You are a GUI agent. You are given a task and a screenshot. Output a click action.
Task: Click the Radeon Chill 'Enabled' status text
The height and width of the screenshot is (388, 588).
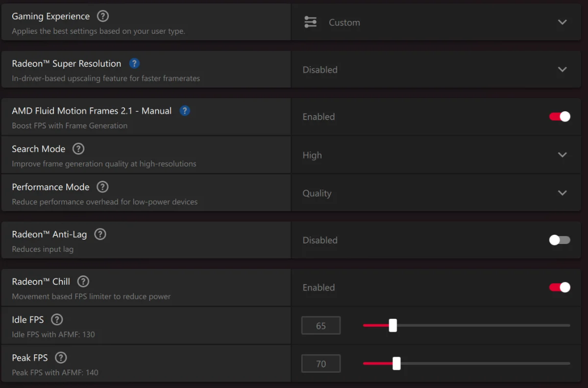coord(318,288)
